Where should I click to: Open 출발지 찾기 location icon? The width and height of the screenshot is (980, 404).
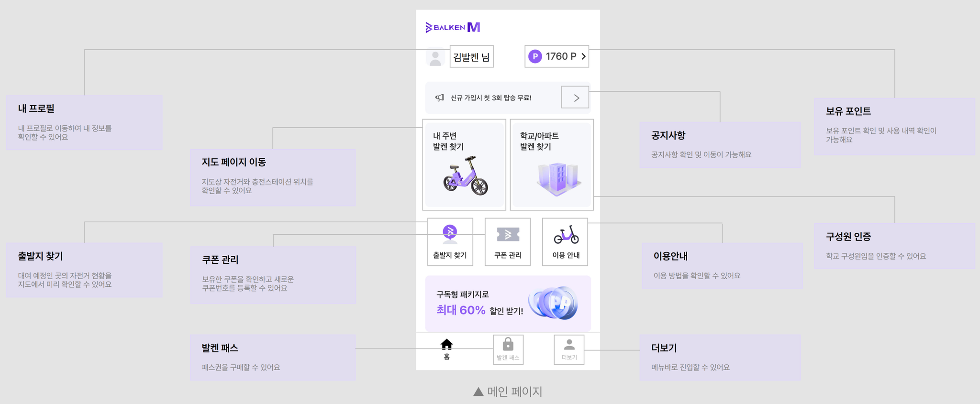click(450, 234)
